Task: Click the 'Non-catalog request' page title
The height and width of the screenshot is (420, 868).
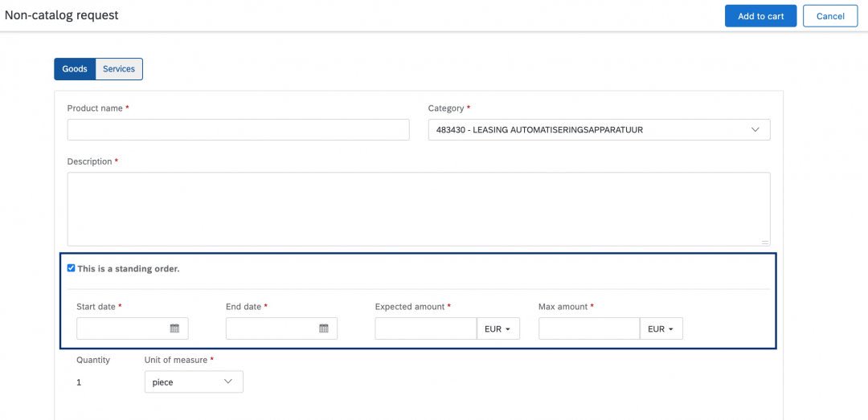Action: [61, 15]
